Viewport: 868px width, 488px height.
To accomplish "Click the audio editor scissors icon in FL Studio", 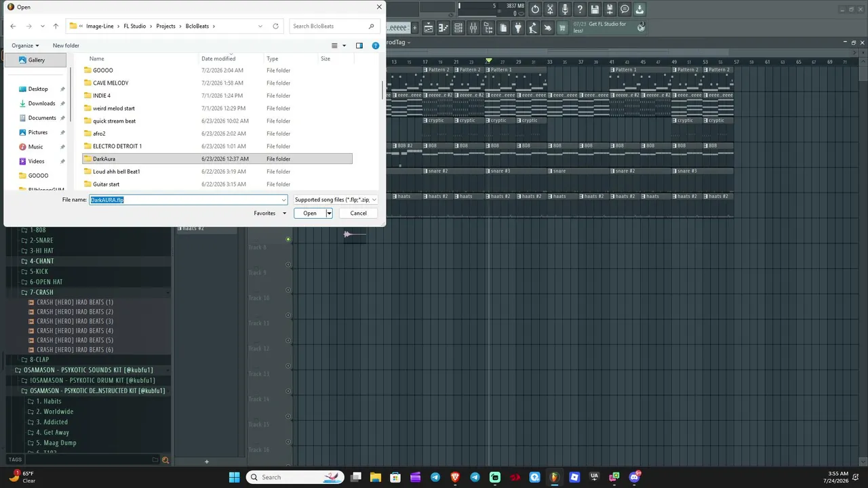I will (550, 9).
